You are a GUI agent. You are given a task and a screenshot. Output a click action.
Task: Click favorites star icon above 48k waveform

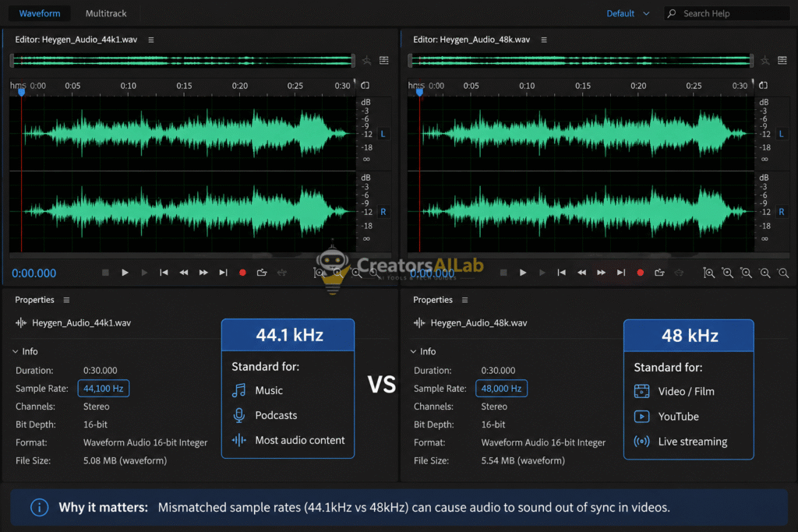(x=765, y=61)
